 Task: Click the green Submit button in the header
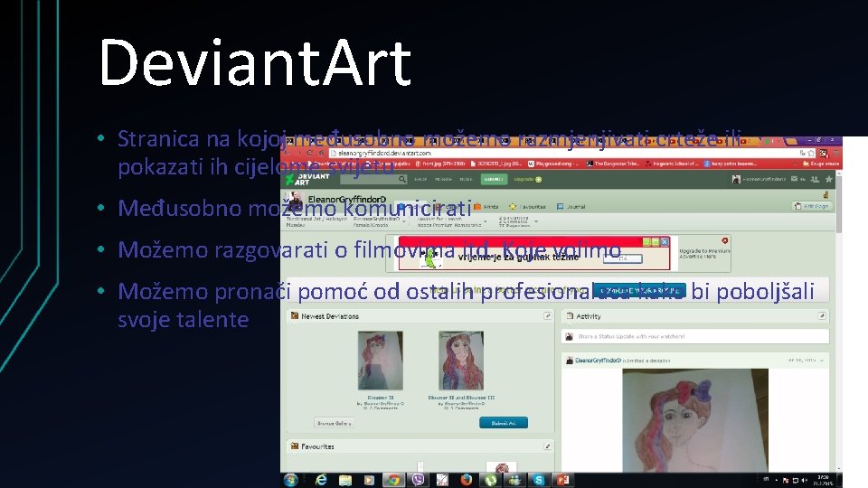pos(493,179)
